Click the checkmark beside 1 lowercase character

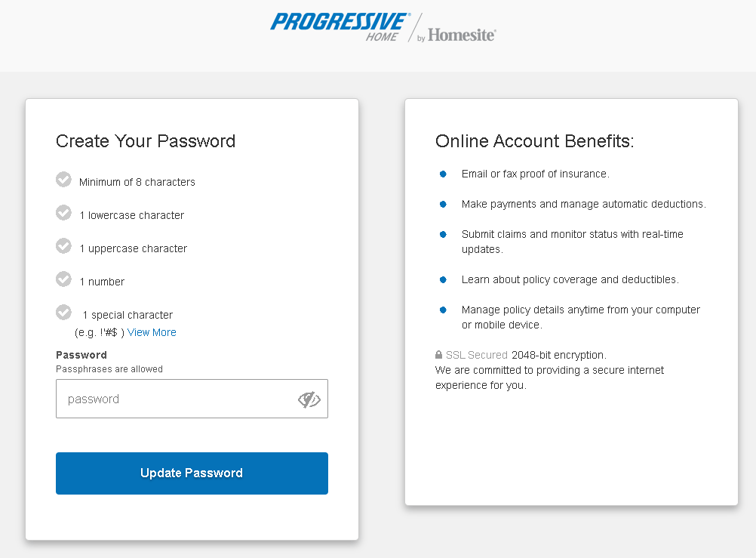click(x=64, y=213)
